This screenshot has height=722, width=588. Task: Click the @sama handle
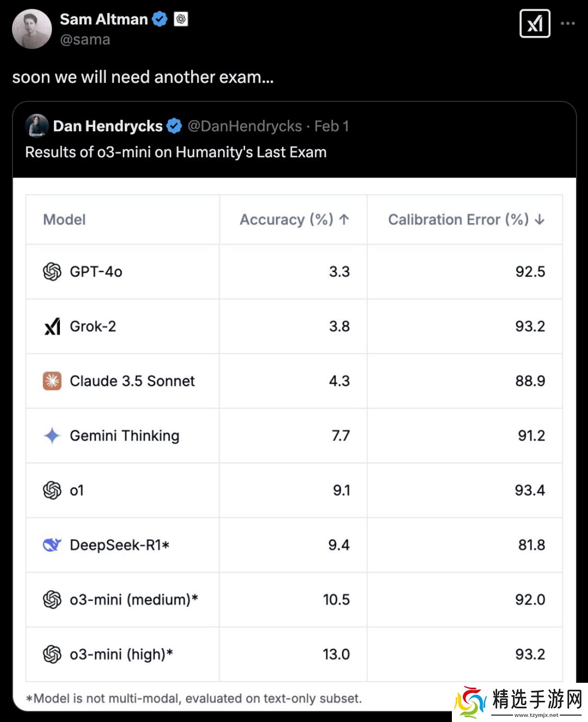(x=85, y=40)
